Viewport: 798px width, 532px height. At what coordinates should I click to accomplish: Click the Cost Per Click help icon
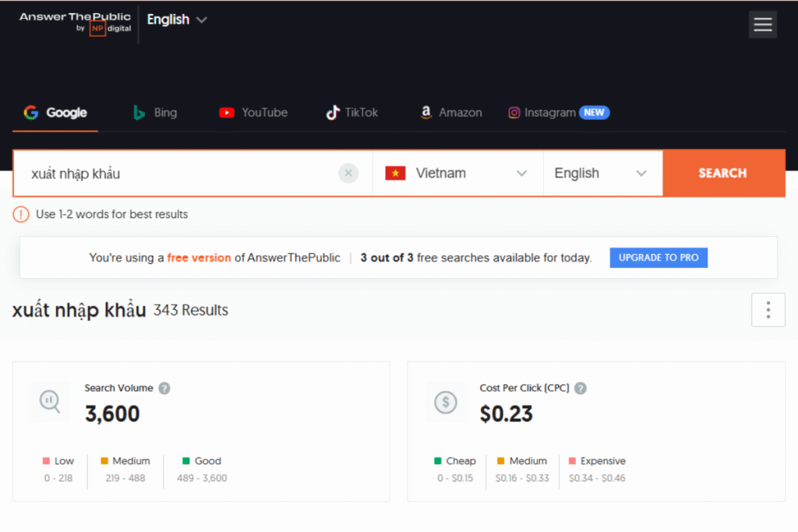tap(581, 388)
